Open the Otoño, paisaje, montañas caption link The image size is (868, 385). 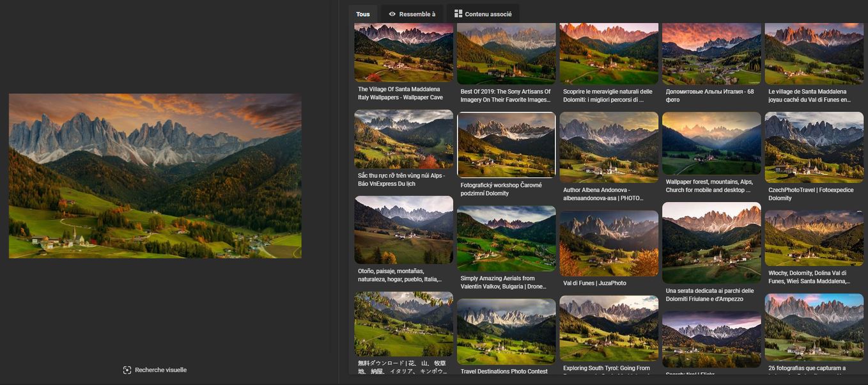coord(399,275)
